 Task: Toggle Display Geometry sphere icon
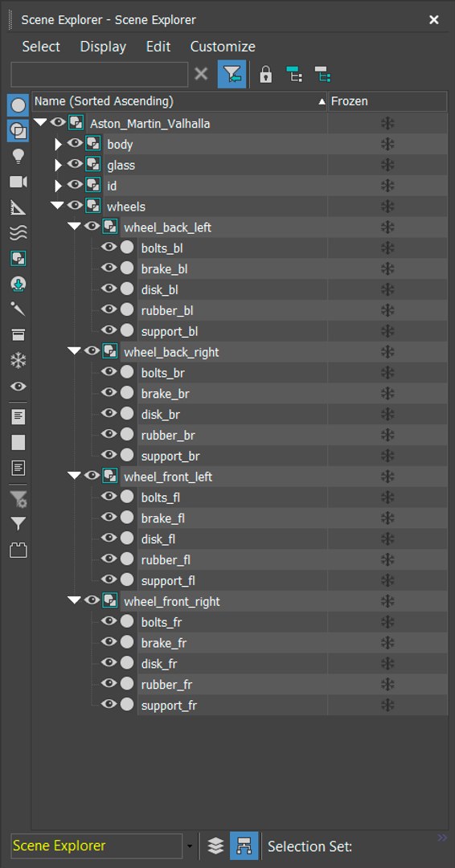click(18, 105)
